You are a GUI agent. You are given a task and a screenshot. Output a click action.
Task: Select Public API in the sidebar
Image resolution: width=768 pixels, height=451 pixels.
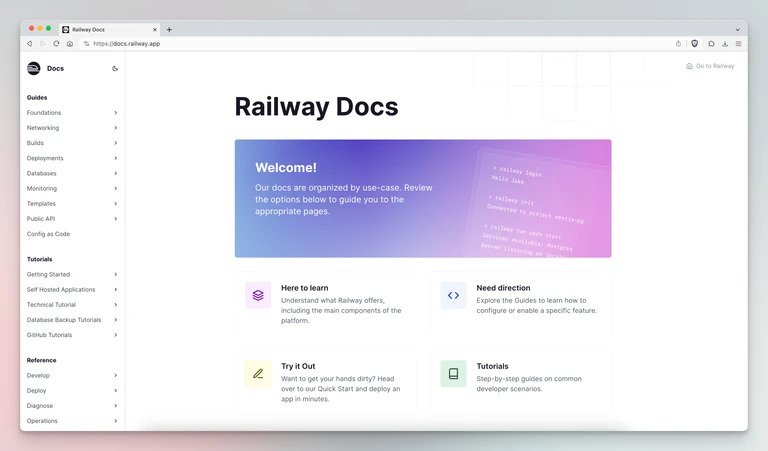(x=41, y=219)
